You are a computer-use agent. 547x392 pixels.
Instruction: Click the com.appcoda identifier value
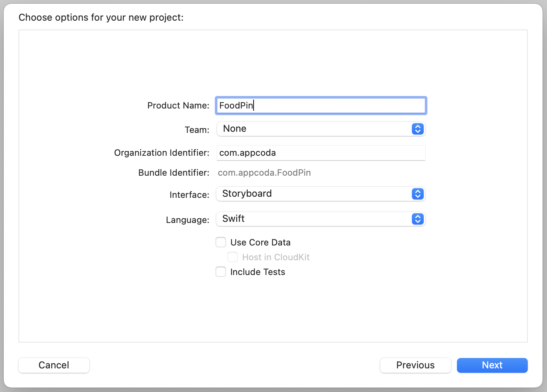(x=247, y=153)
